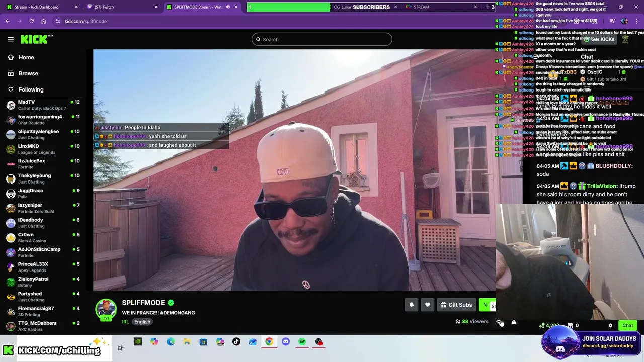Select ZielonyPatrol Botany channel
This screenshot has height=362, width=644.
(x=43, y=282)
